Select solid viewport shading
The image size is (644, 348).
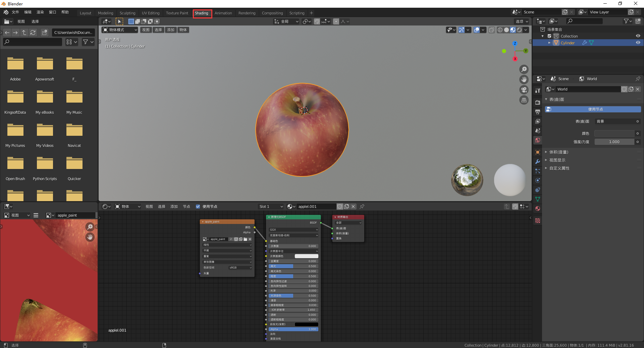(x=506, y=30)
